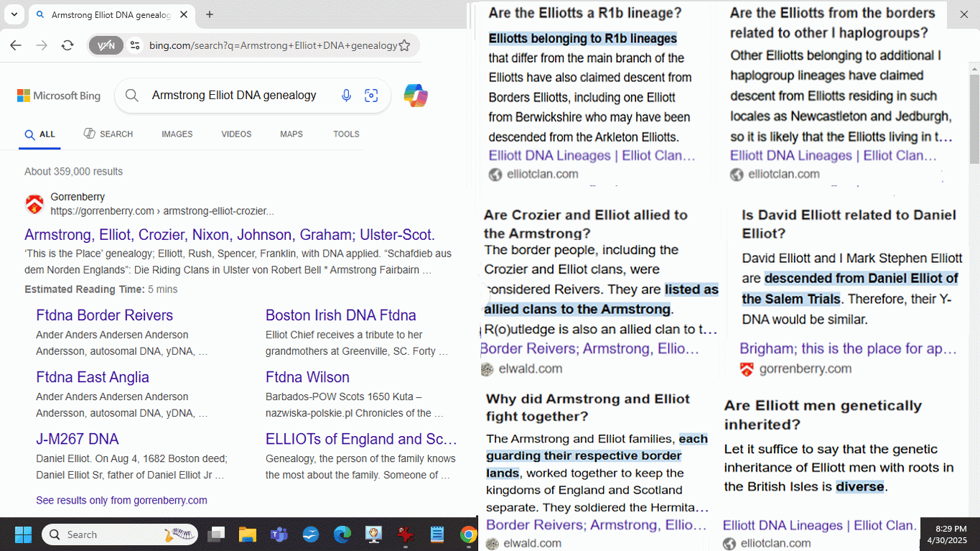Click into the Bing search query field
This screenshot has width=980, height=551.
point(234,96)
